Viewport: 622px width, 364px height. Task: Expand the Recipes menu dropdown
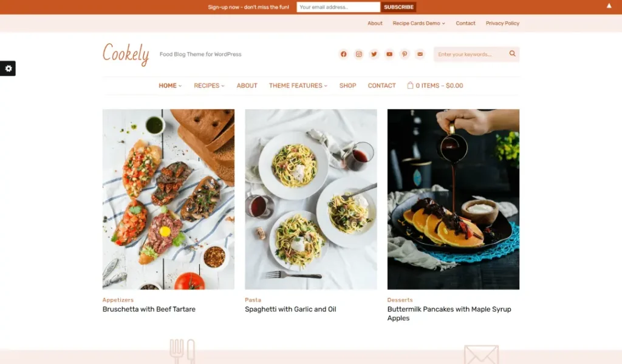tap(209, 86)
